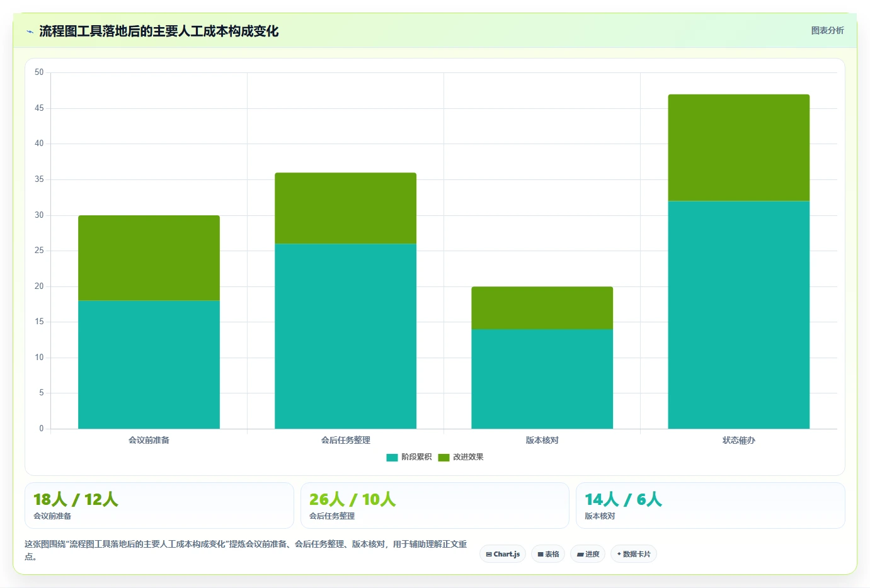870x588 pixels.
Task: Click the 进度 tag chip
Action: pos(588,554)
